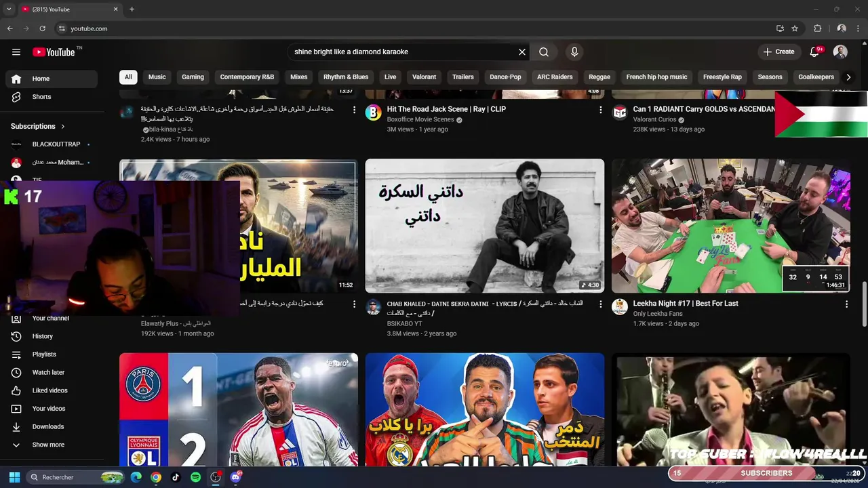This screenshot has height=488, width=868.
Task: Open the notifications bell
Action: pyautogui.click(x=815, y=52)
